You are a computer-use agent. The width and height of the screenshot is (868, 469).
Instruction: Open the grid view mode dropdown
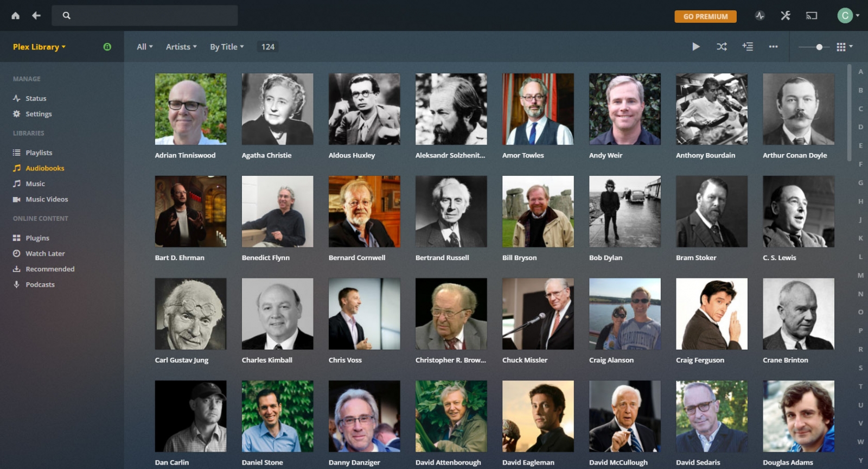point(845,47)
